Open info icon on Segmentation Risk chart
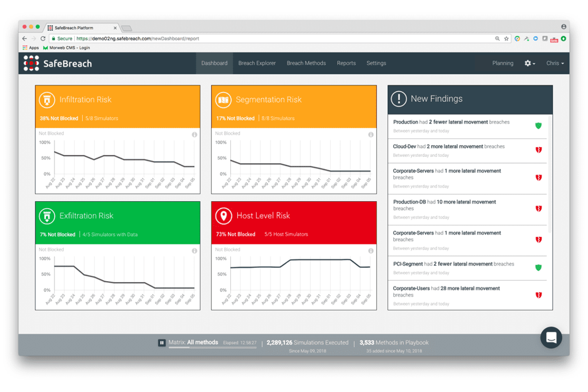The width and height of the screenshot is (588, 392). 370,134
